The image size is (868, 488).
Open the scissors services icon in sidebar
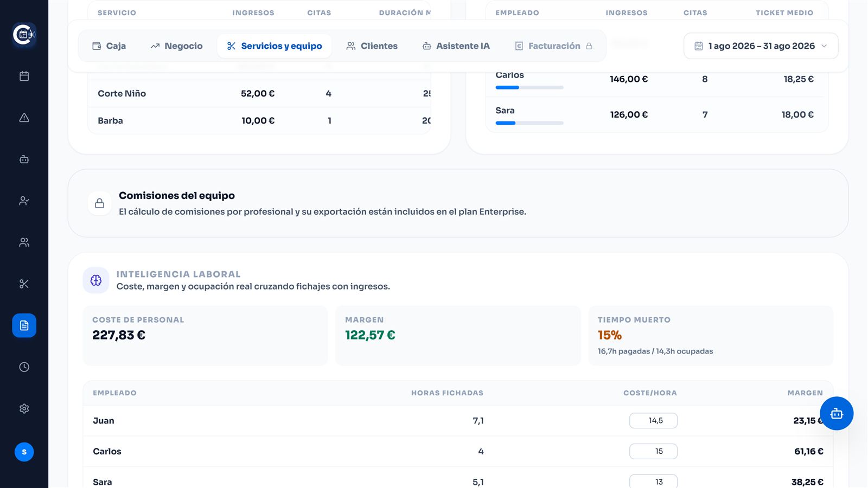tap(24, 284)
